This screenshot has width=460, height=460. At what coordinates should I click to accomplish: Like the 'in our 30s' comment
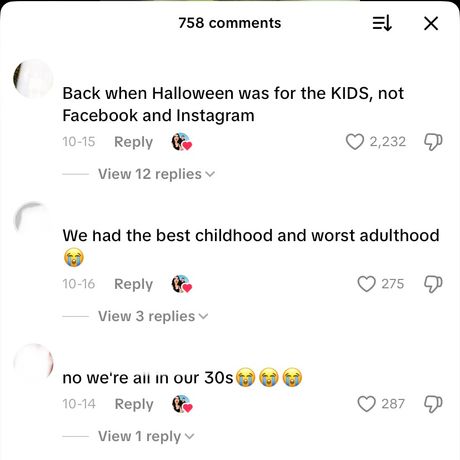click(366, 404)
